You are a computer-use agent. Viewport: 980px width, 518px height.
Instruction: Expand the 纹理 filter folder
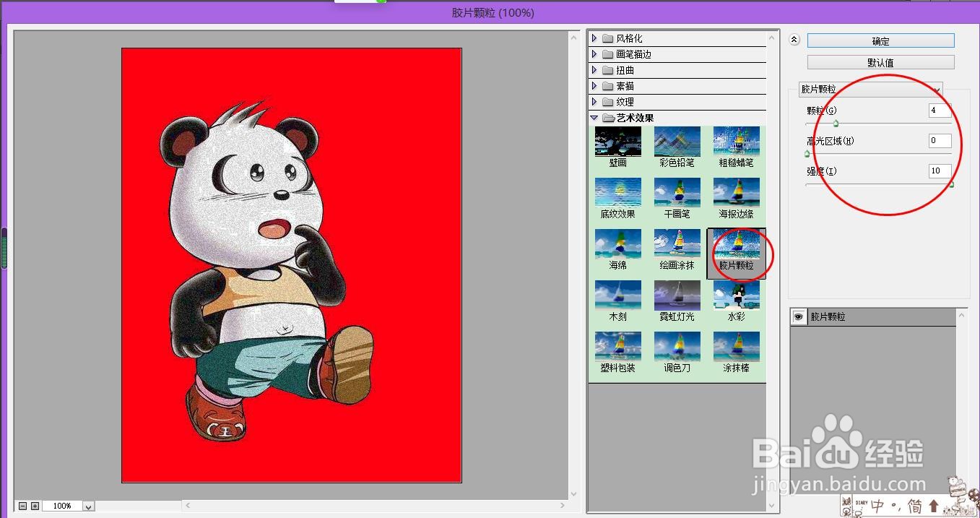[x=594, y=102]
